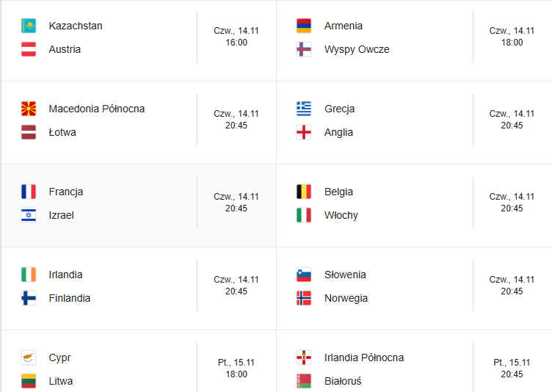Image resolution: width=552 pixels, height=392 pixels.
Task: Click the Wyspy Owcze flag icon
Action: [x=304, y=49]
